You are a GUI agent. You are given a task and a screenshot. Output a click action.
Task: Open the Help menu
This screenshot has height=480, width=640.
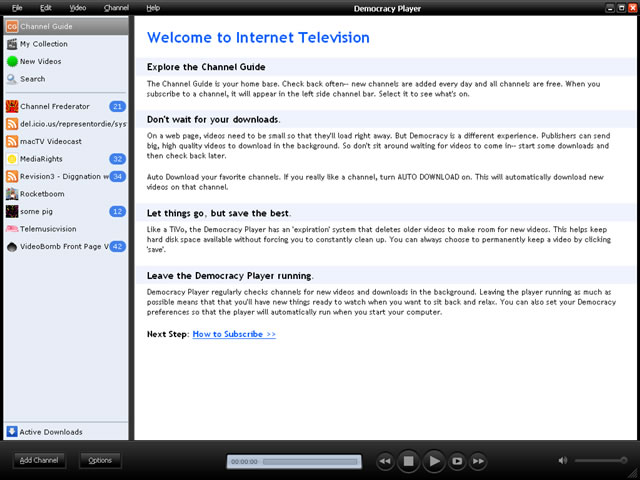(x=153, y=8)
